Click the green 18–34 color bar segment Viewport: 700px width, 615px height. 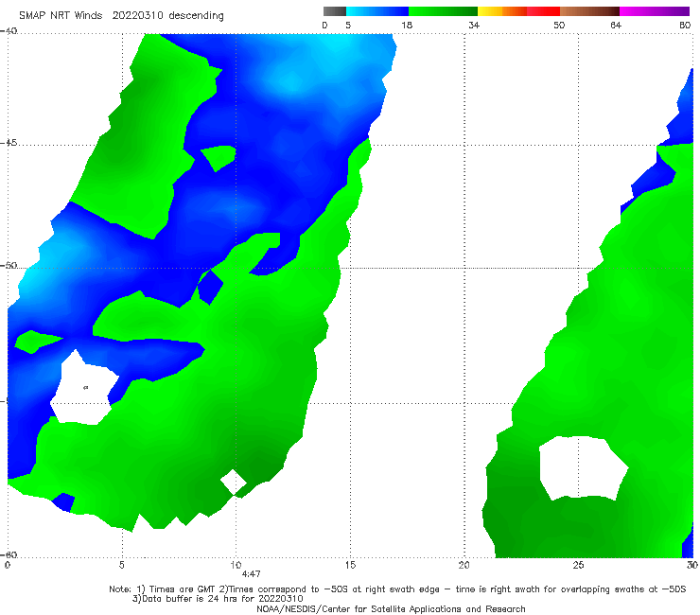443,11
